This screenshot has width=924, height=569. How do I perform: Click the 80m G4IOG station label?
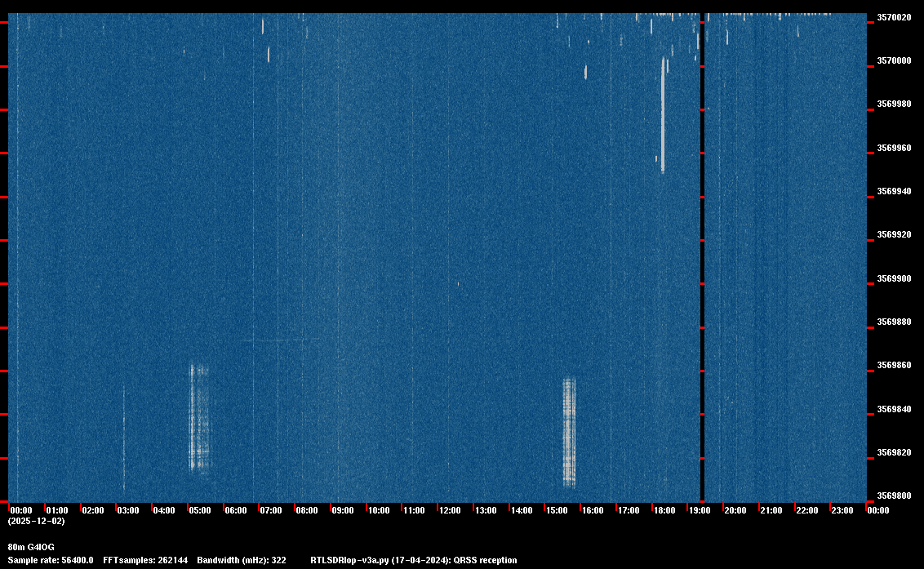31,547
